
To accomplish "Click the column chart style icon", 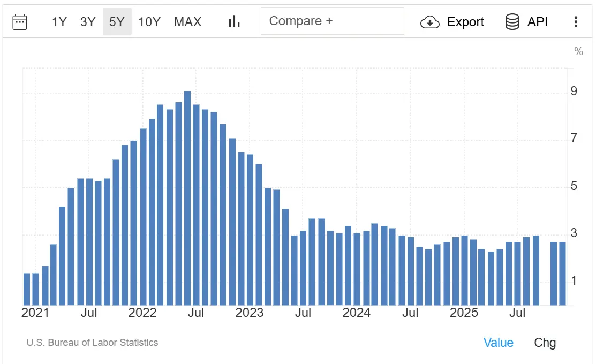I will tap(234, 21).
